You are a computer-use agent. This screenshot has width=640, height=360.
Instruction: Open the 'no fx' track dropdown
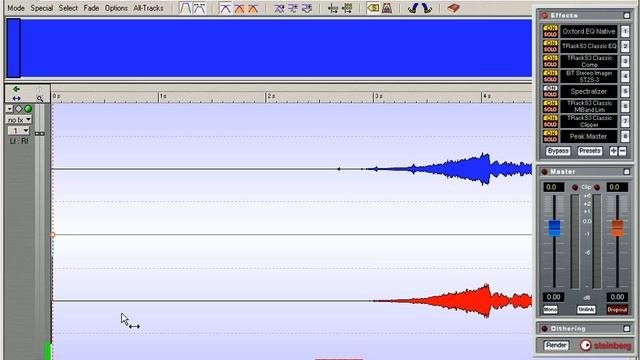coord(19,120)
